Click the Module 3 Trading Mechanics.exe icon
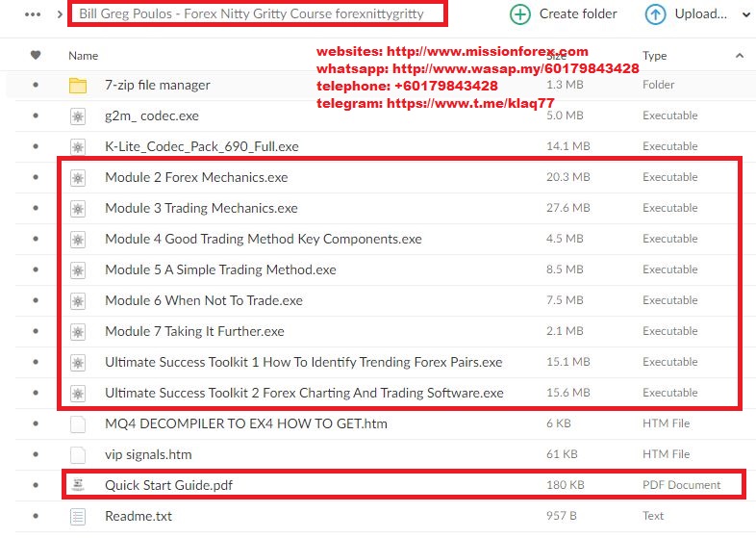This screenshot has height=538, width=756. [x=78, y=209]
